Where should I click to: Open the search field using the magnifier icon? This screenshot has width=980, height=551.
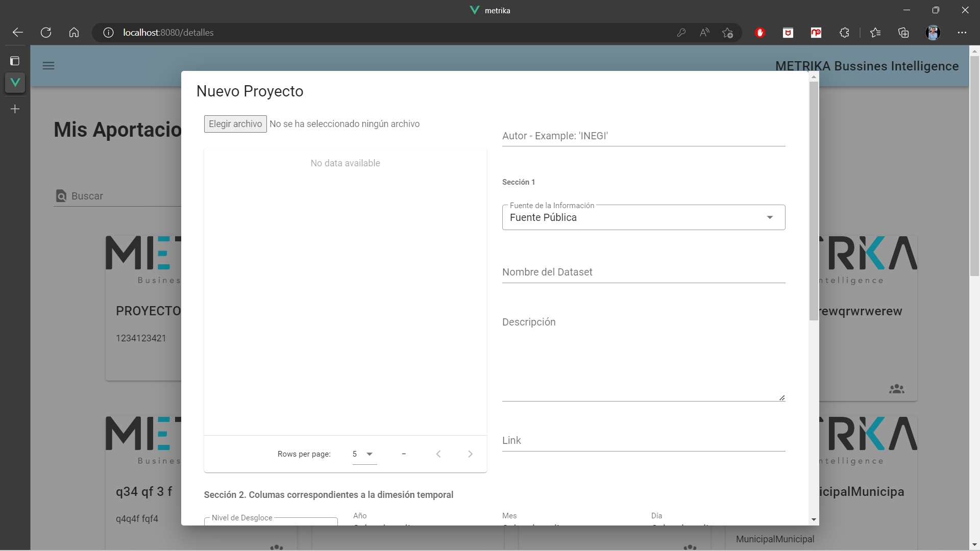tap(61, 196)
